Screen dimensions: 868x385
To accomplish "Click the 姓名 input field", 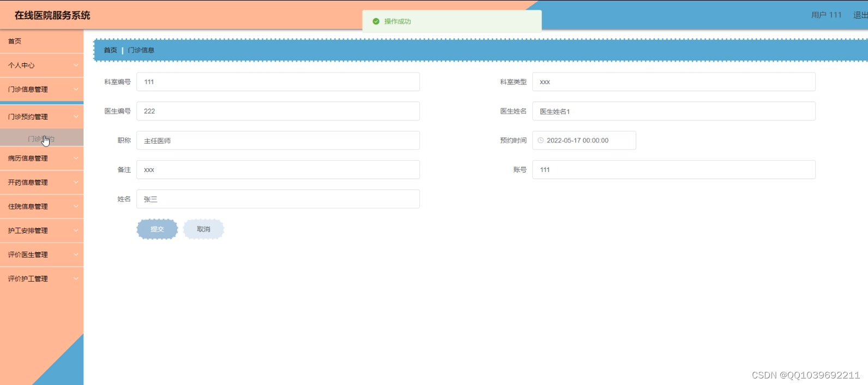I will pyautogui.click(x=278, y=199).
